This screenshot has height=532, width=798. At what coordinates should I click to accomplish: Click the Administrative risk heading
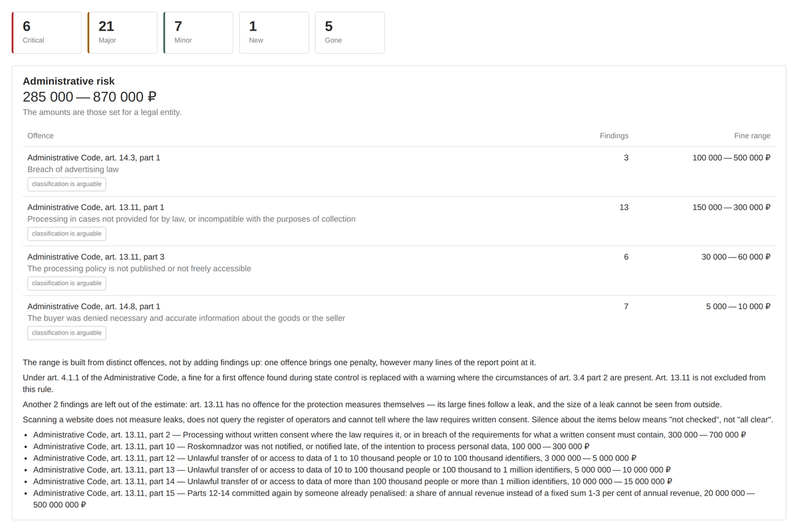(x=68, y=81)
